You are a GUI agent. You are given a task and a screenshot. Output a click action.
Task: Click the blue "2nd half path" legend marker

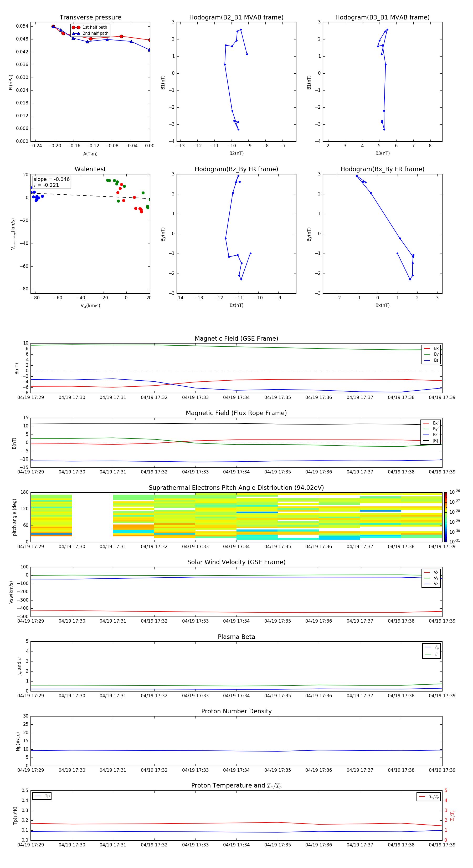[x=76, y=33]
